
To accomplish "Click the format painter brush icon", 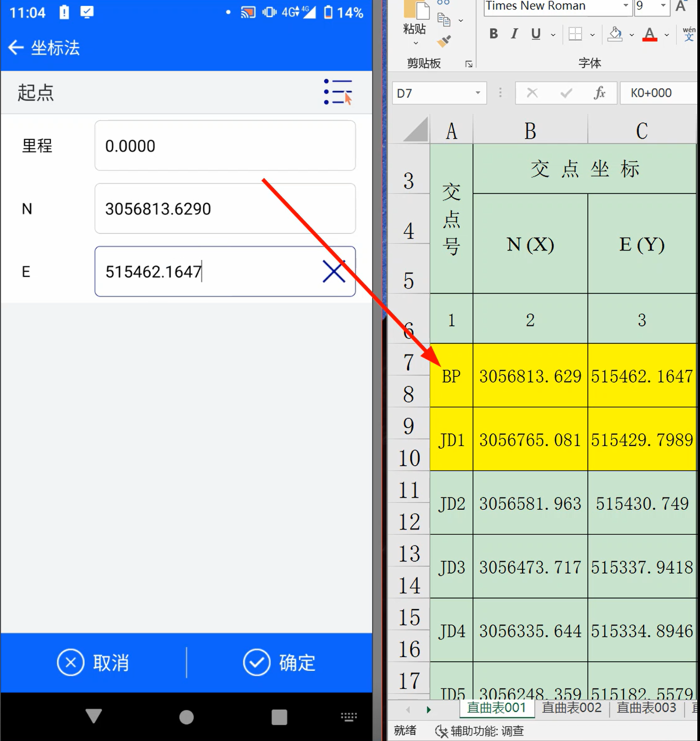I will pos(444,41).
